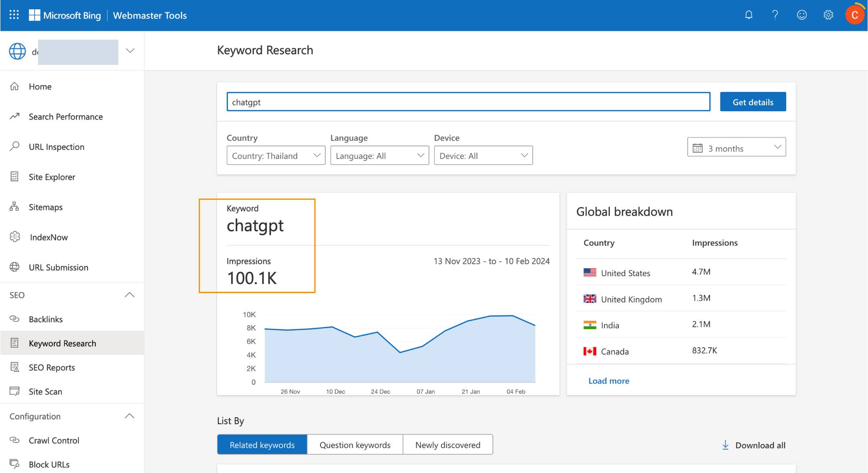Click the IndexNow gear icon
The width and height of the screenshot is (868, 473).
(15, 237)
